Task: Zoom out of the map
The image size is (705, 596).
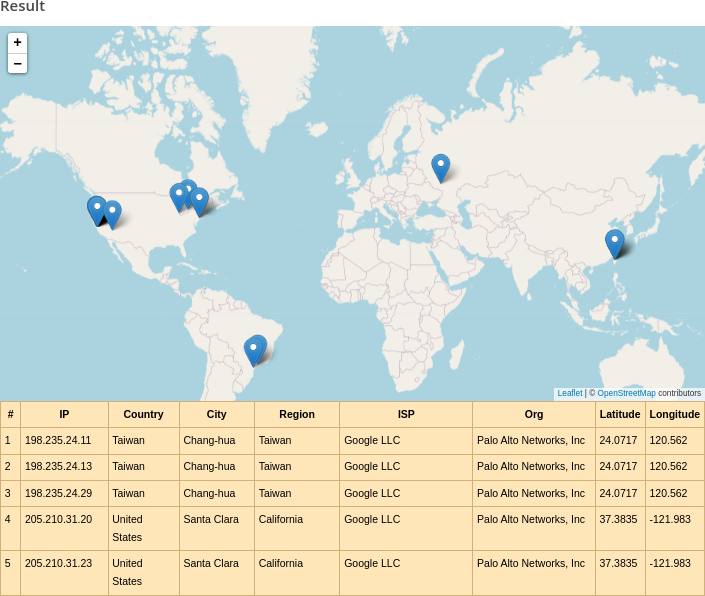Action: click(x=17, y=63)
